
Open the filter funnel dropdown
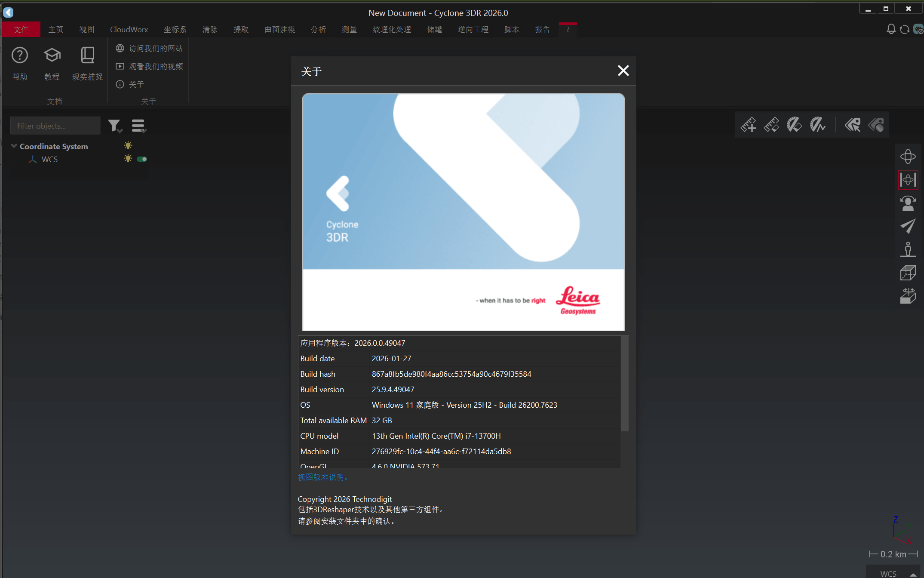[x=115, y=126]
